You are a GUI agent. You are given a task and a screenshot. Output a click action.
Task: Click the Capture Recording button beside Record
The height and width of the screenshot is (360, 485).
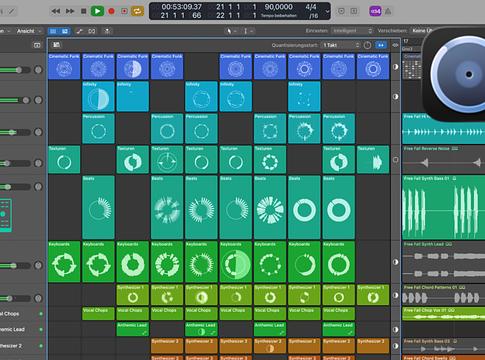pyautogui.click(x=124, y=11)
